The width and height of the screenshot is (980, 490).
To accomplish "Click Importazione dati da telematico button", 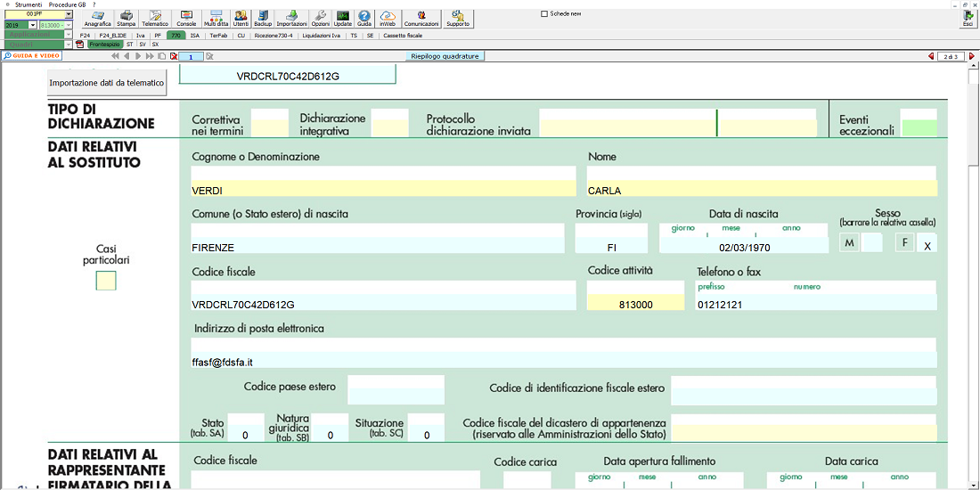I will click(x=107, y=83).
